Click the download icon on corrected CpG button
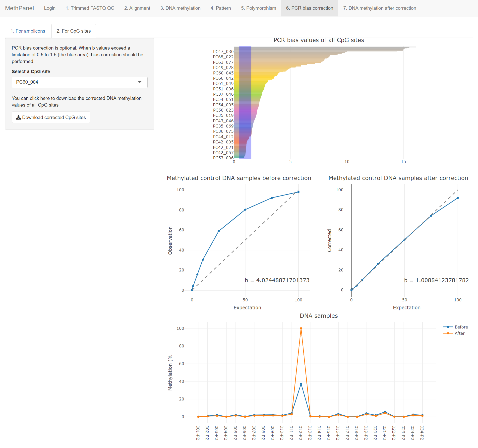 (x=18, y=117)
